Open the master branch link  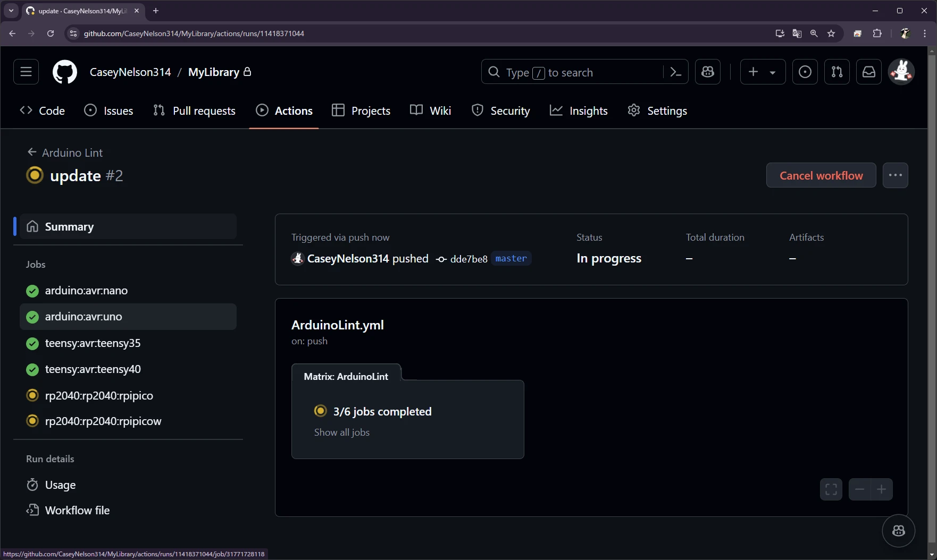(511, 258)
